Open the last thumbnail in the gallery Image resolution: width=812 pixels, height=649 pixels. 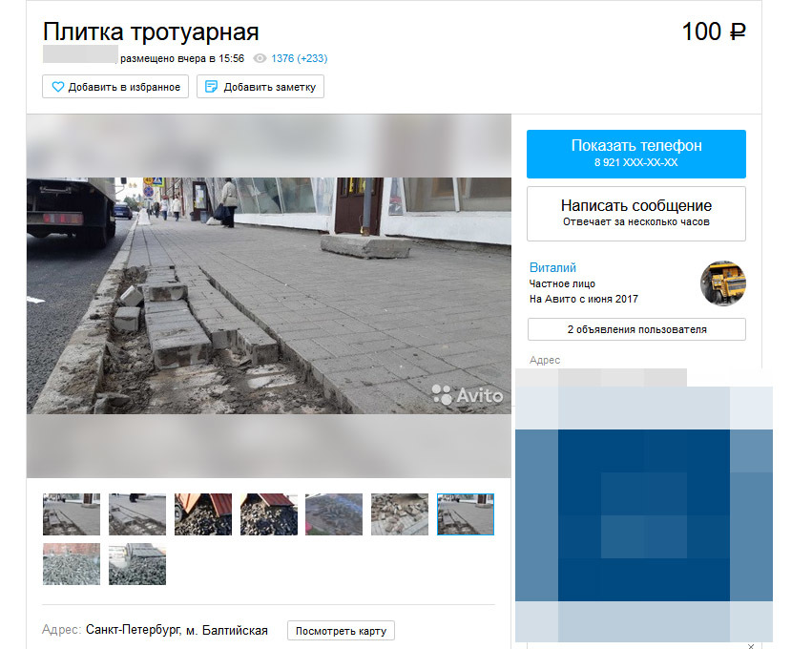click(x=136, y=564)
